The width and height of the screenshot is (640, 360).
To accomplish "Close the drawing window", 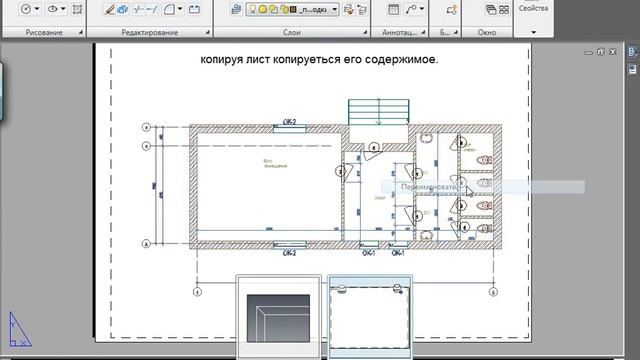I will (x=613, y=52).
